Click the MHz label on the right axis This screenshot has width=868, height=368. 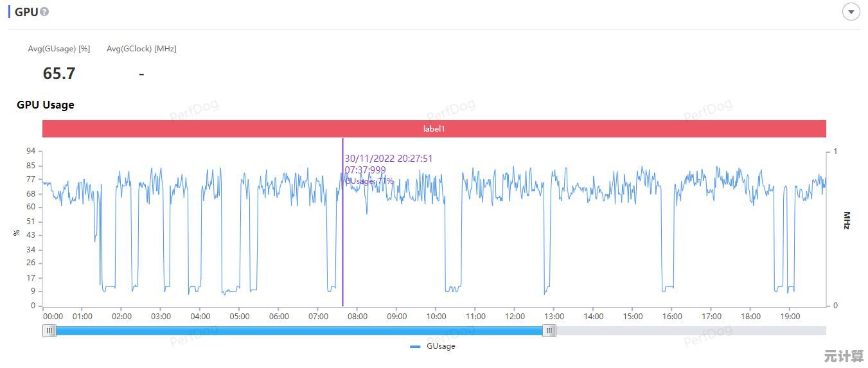pos(846,220)
